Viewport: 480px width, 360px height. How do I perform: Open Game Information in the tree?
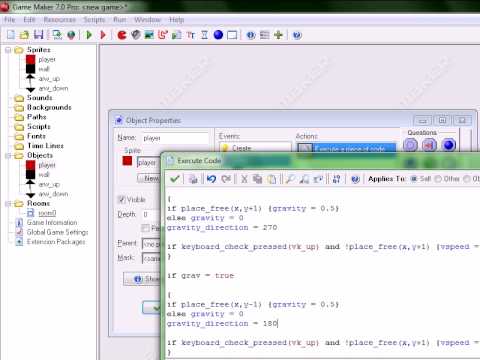52,222
